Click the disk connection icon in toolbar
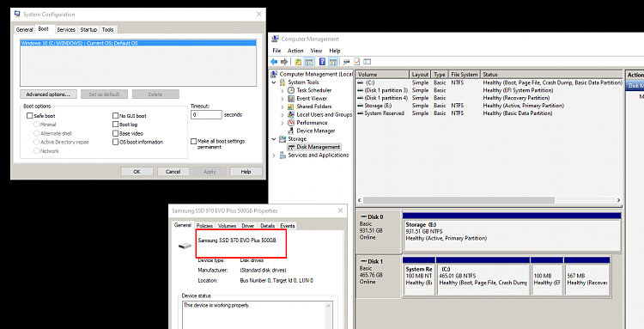 click(x=346, y=62)
